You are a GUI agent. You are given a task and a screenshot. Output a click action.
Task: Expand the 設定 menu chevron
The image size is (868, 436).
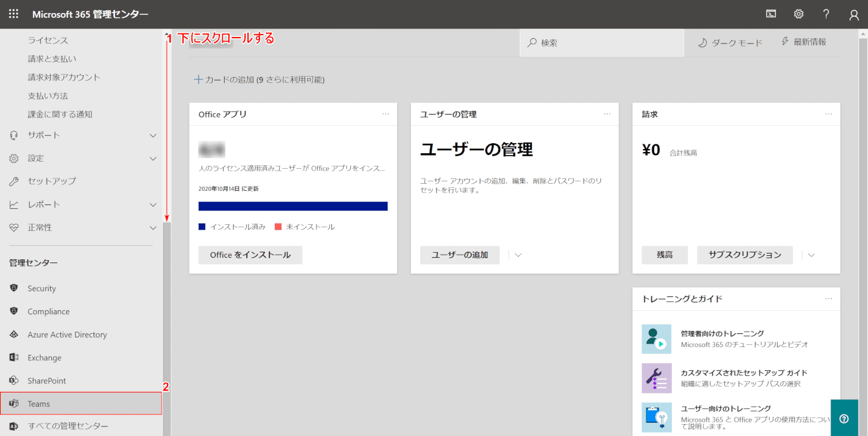coord(153,159)
